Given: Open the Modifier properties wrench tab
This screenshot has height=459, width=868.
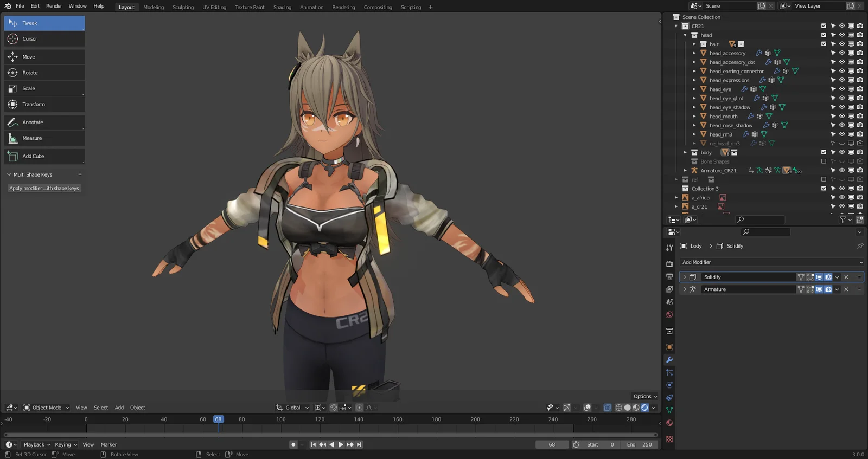Looking at the screenshot, I should pos(669,360).
